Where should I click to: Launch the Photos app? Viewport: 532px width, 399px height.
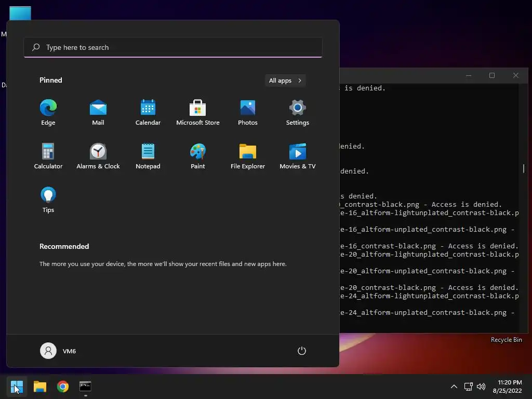tap(248, 112)
